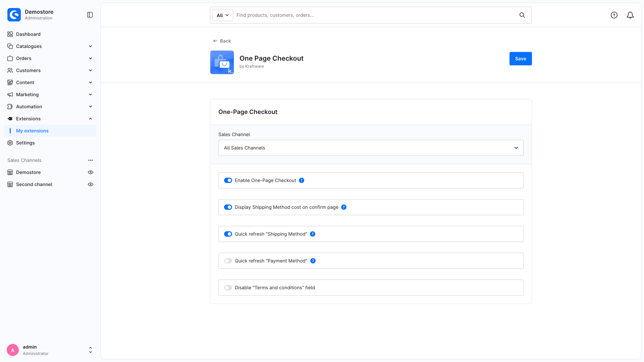644x362 pixels.
Task: Show help for Display Shipping Method cost
Action: point(344,207)
